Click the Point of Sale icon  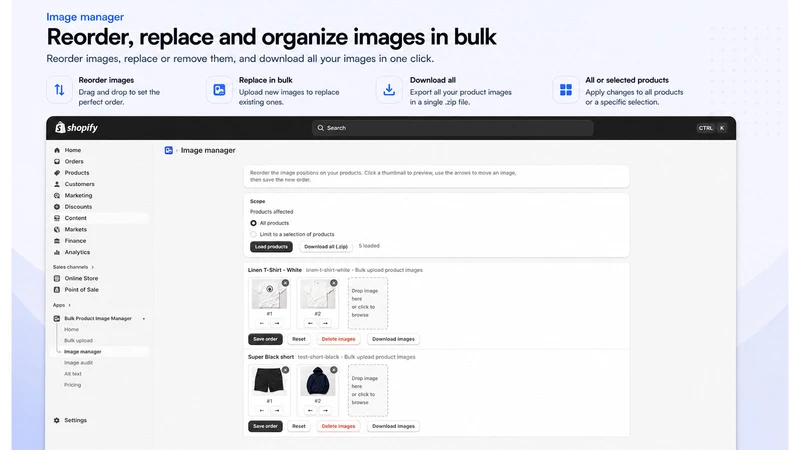tap(57, 290)
